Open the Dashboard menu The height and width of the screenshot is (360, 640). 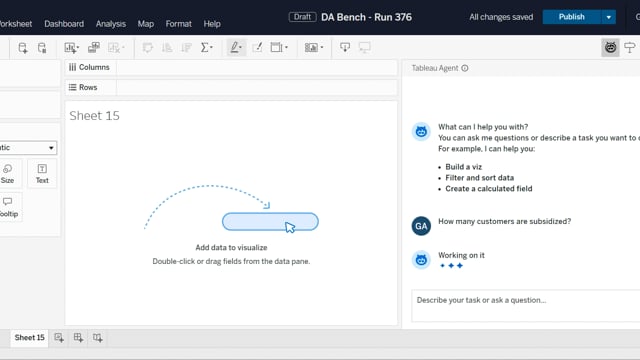tap(64, 24)
